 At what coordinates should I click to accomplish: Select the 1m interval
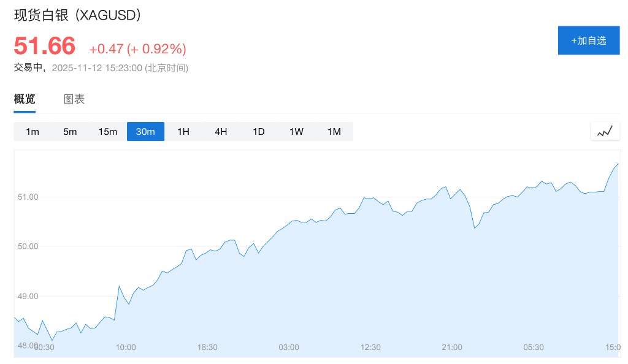point(33,132)
